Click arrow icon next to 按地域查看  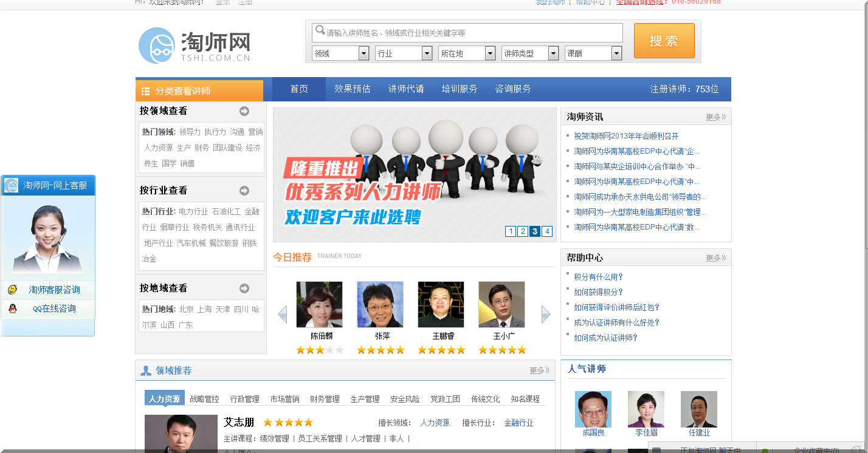[x=244, y=288]
